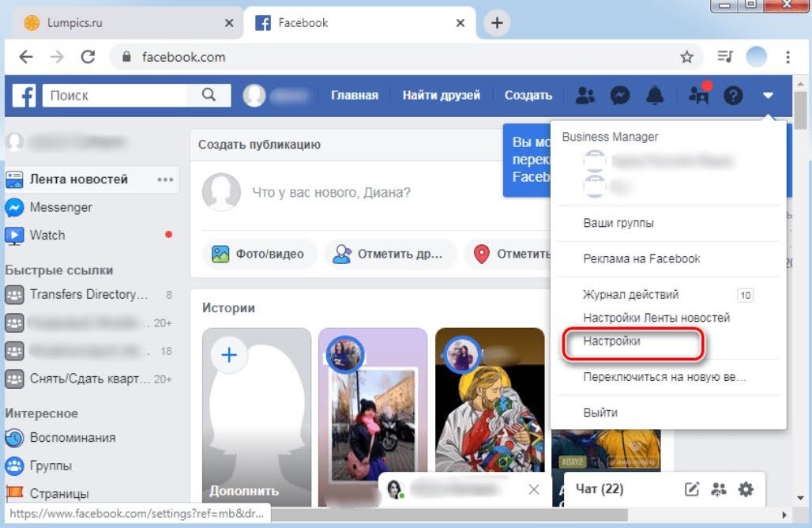Viewport: 812px width, 528px height.
Task: Click the help question mark icon
Action: tap(734, 96)
